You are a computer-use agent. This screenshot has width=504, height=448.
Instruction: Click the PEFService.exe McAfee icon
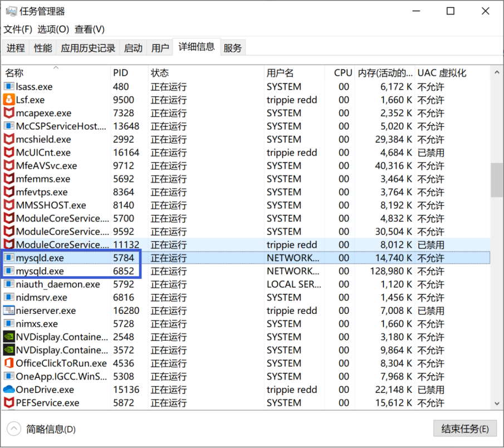pos(9,402)
